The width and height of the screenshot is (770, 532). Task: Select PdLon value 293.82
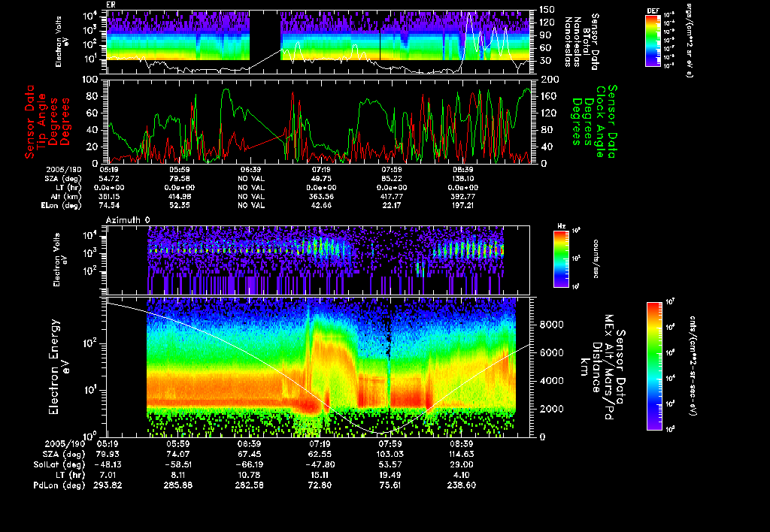coord(108,485)
